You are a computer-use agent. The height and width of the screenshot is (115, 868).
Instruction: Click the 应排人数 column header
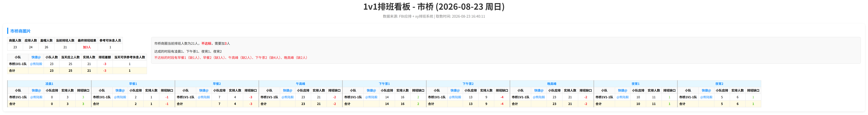coord(31,41)
